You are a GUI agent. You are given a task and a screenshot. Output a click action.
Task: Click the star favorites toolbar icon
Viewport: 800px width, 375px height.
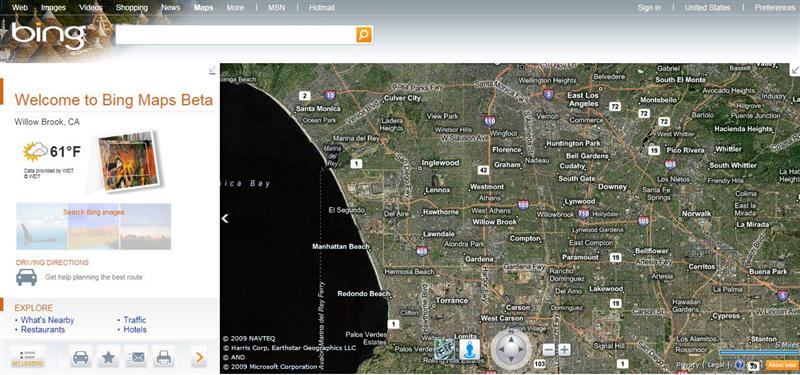[108, 357]
